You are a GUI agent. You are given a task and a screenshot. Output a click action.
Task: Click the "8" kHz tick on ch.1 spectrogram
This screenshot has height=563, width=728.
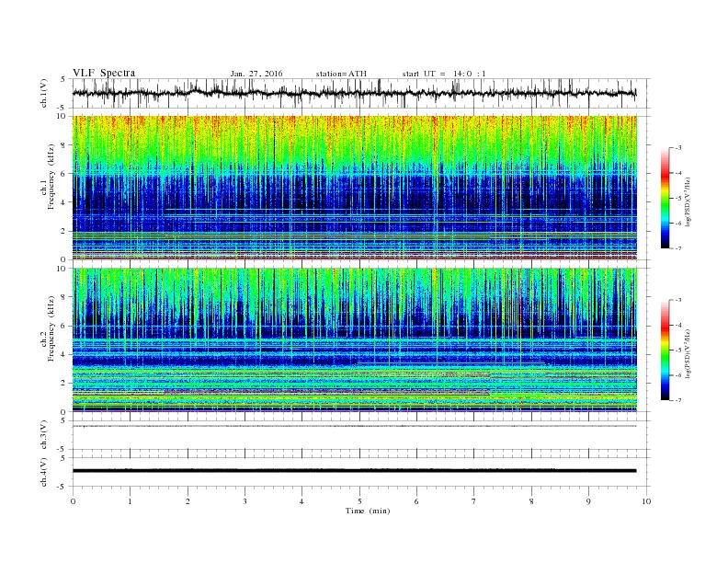pyautogui.click(x=63, y=145)
